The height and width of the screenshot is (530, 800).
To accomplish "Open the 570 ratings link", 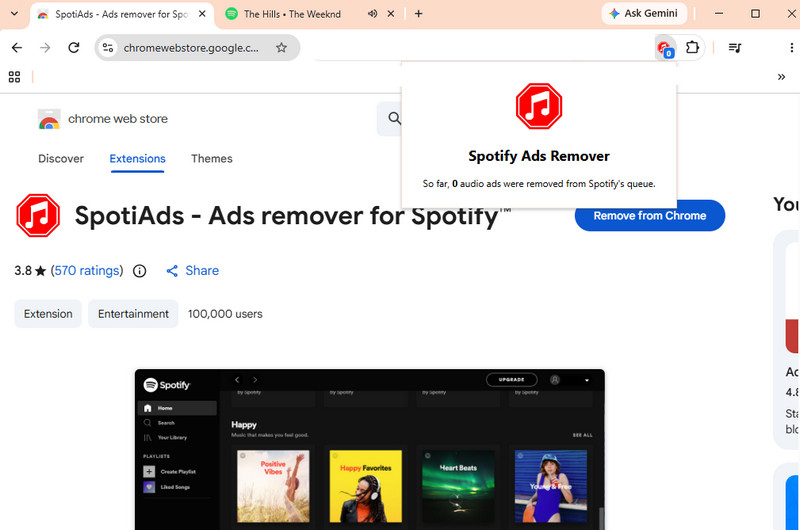I will coord(87,270).
